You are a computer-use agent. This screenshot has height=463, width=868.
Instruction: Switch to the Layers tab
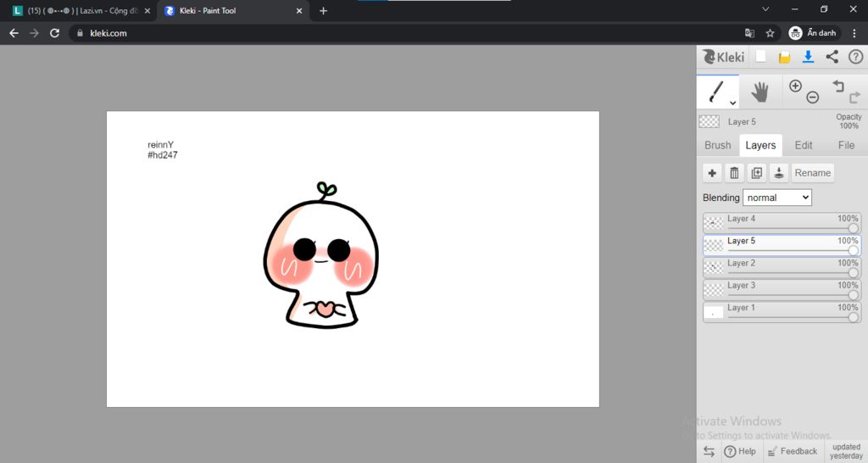(760, 145)
